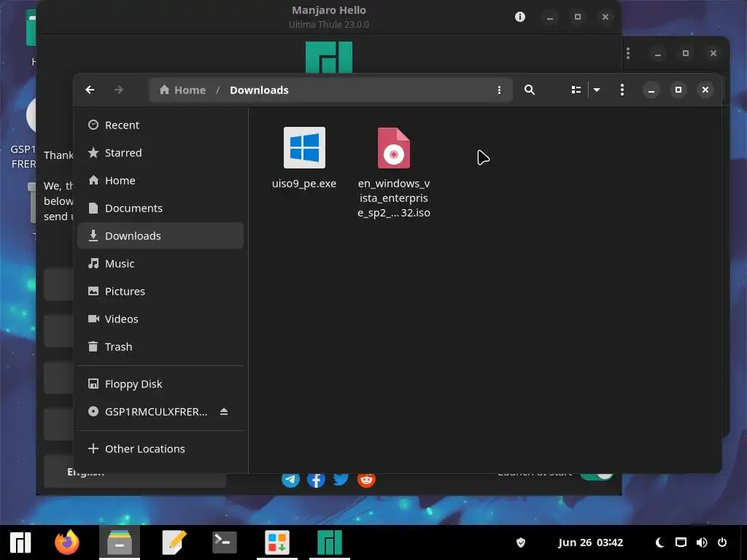Open path bar options menu

499,90
